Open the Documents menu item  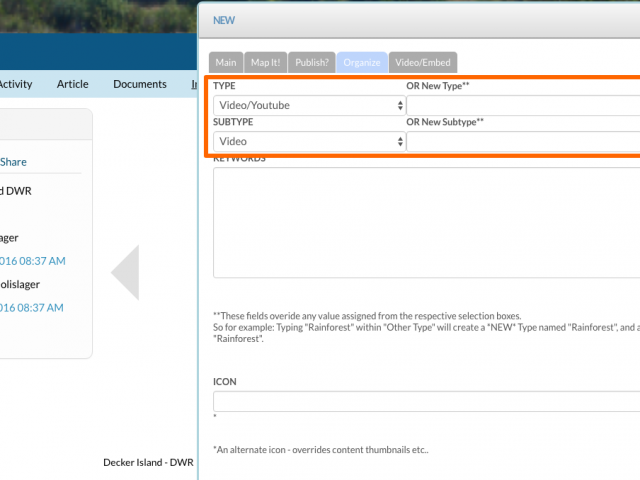[140, 84]
